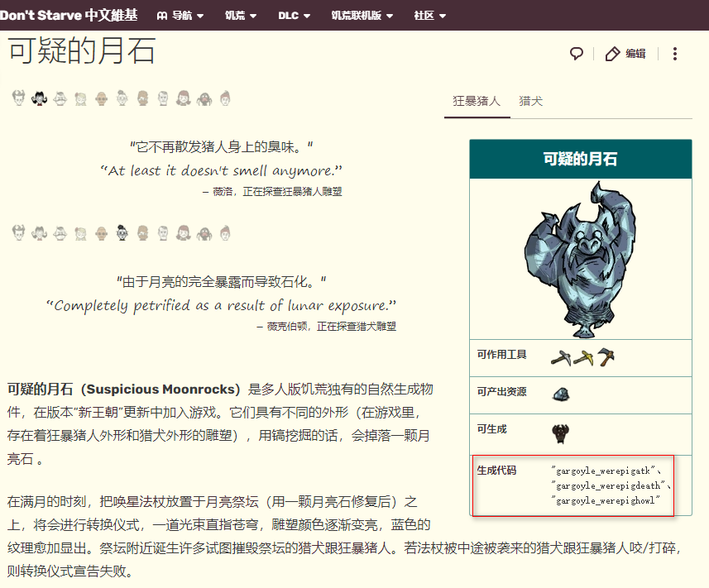This screenshot has width=709, height=588.
Task: Select highlighted Wickerbottom head in the lower quote row
Action: [x=122, y=232]
